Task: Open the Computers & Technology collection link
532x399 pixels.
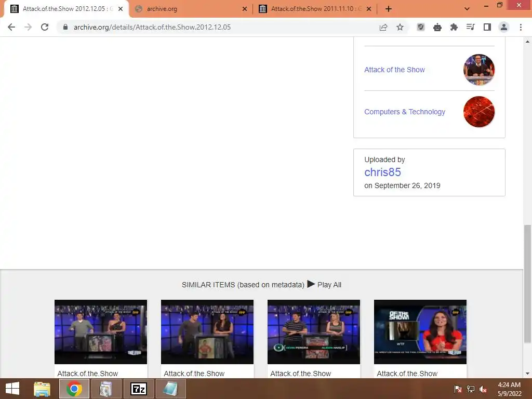Action: pos(404,112)
